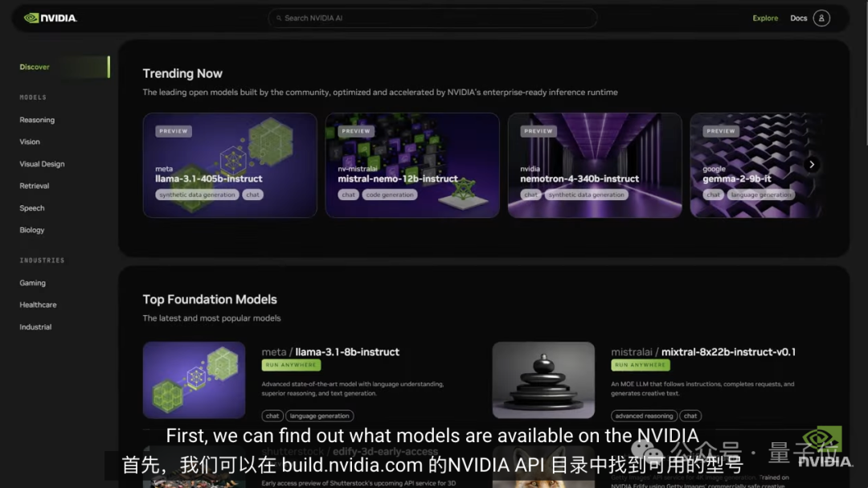This screenshot has width=868, height=488.
Task: Select Reasoning models category
Action: tap(37, 120)
